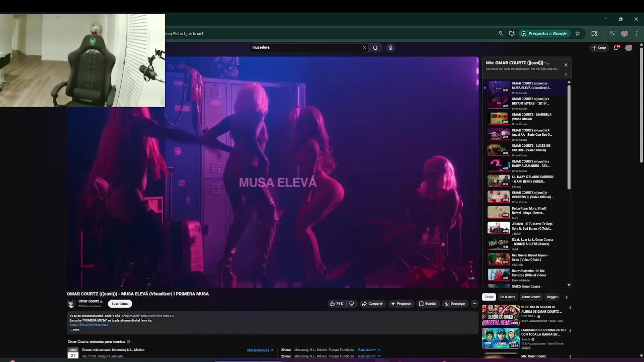
Task: Play LUCES DE COLORES playlist item
Action: 524,150
